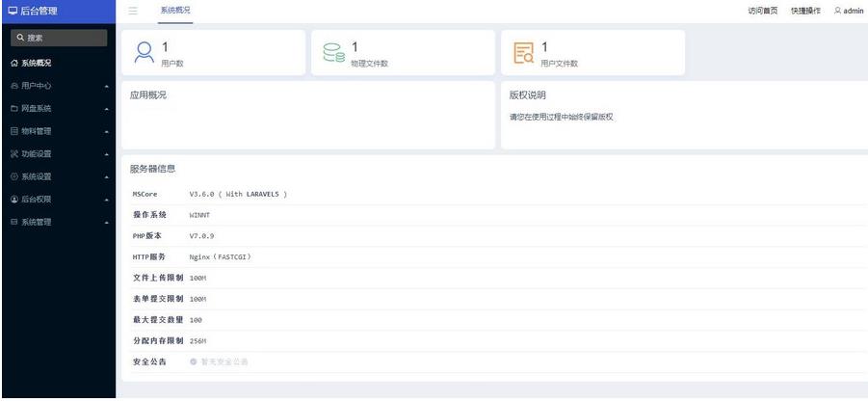Click the sidebar 搜索 input field

pyautogui.click(x=59, y=38)
